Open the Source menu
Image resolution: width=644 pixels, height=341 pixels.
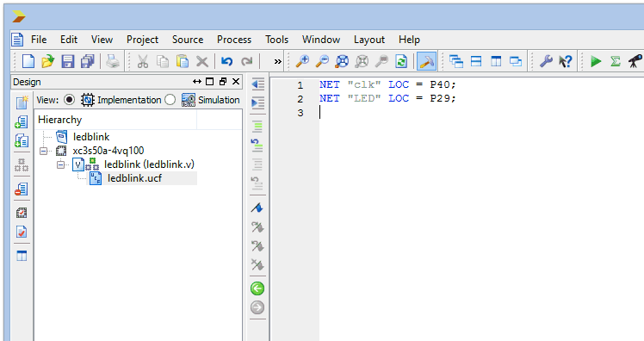click(x=188, y=40)
